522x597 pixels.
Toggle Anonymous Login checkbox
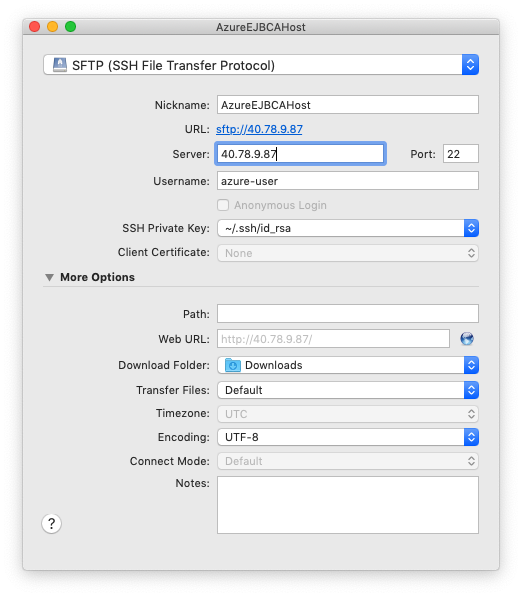click(223, 205)
